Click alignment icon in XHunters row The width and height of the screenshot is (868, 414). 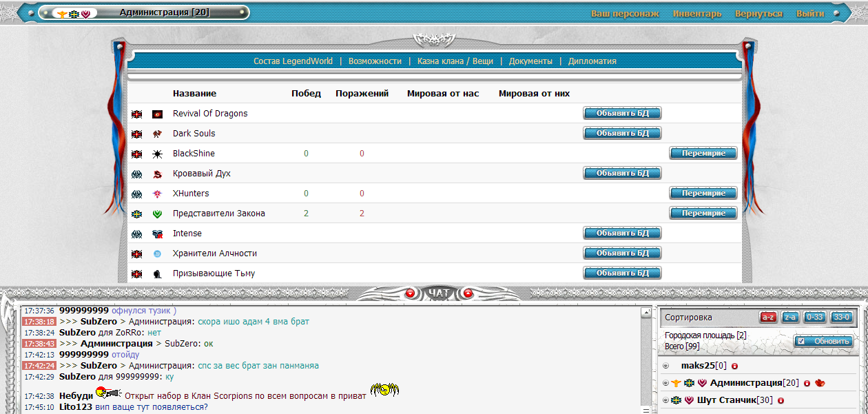pyautogui.click(x=136, y=194)
